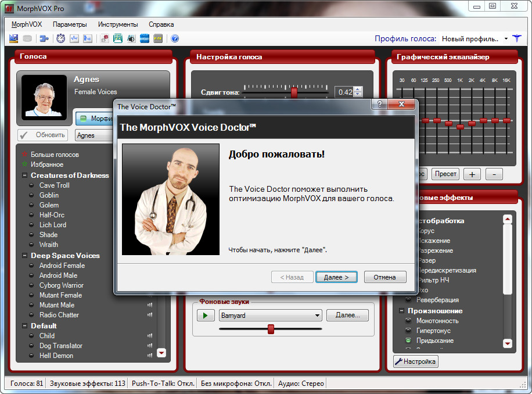Click the red star next to Больше голосов
The image size is (532, 394).
25,155
